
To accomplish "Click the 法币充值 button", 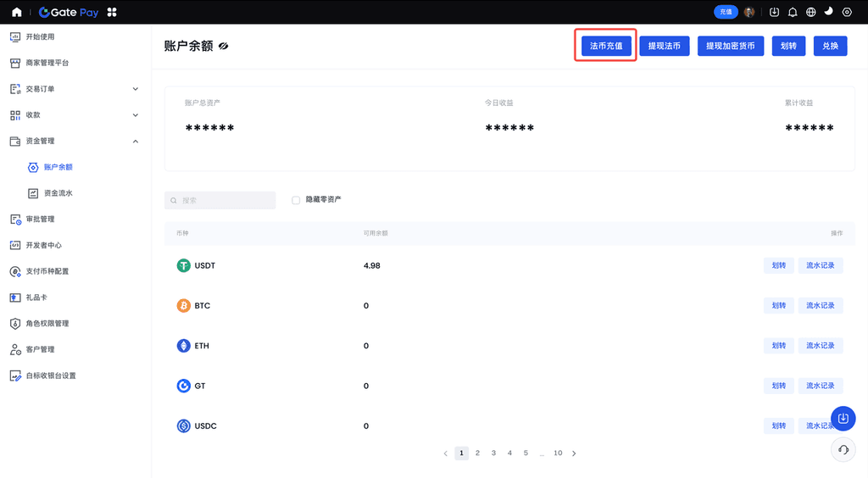I will pos(606,46).
